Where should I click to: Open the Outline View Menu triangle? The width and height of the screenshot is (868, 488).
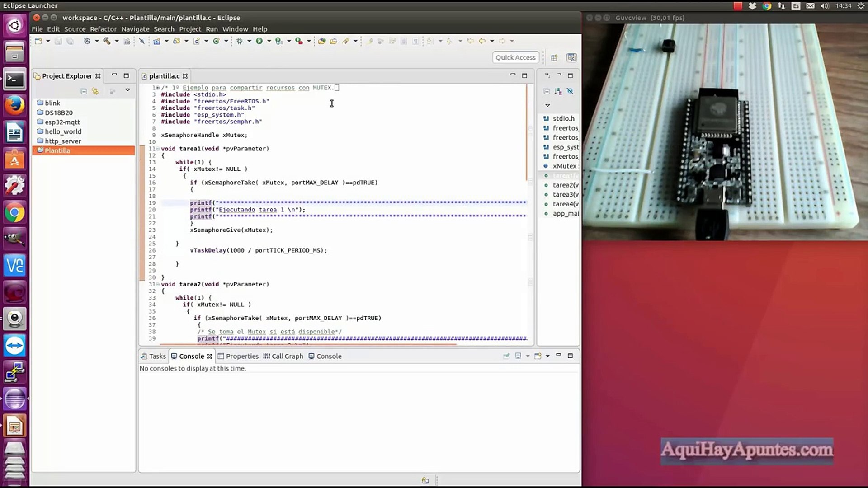pos(547,105)
